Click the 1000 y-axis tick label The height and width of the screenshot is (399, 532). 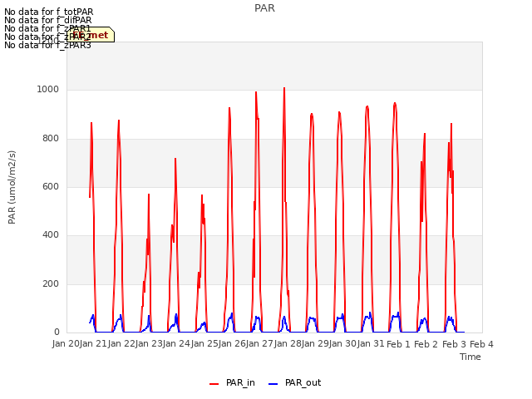coord(48,90)
